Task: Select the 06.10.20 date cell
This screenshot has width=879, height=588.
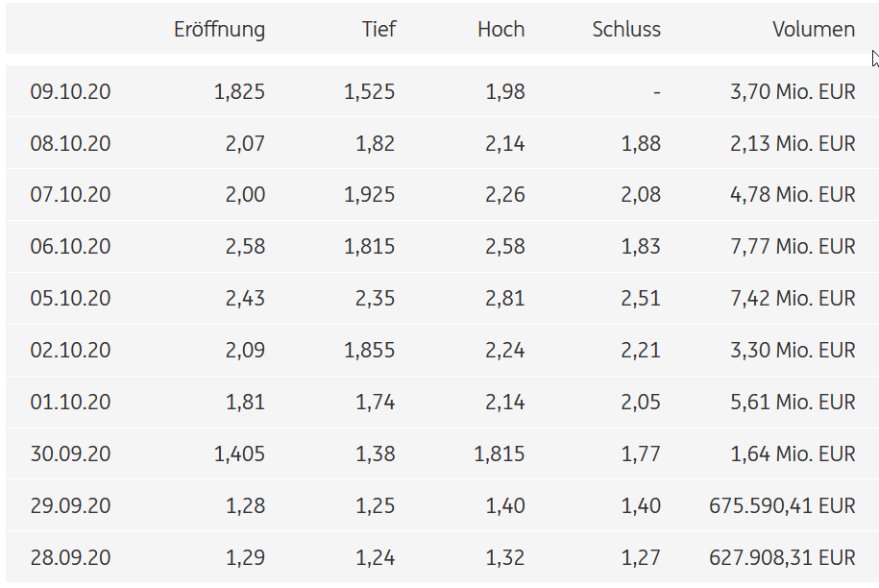Action: pos(70,247)
